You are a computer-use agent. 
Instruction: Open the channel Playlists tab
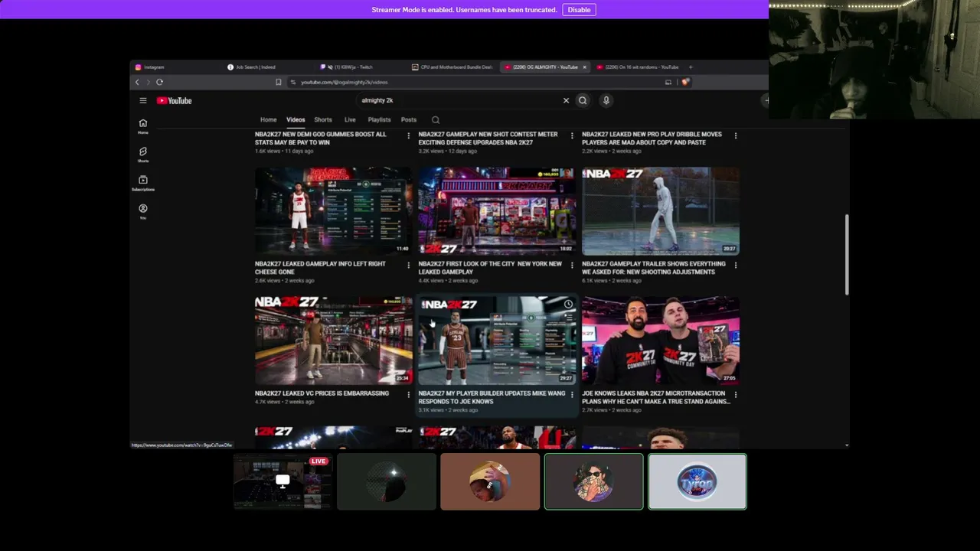(379, 120)
